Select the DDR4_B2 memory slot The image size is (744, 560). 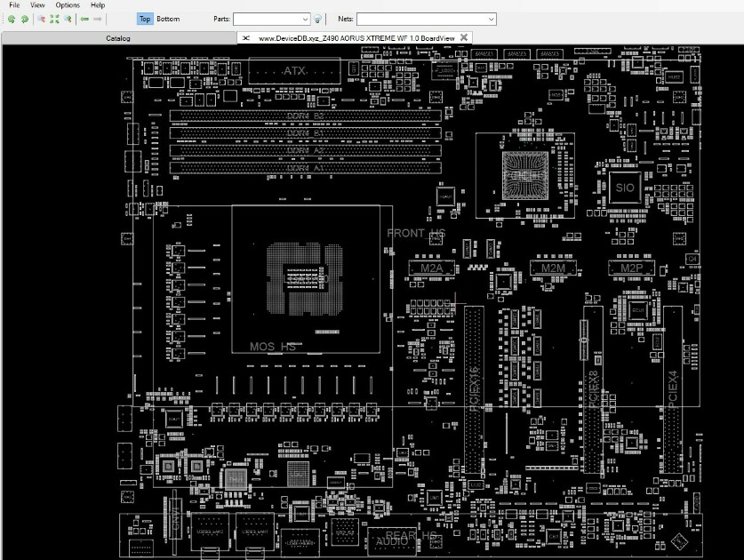[306, 116]
